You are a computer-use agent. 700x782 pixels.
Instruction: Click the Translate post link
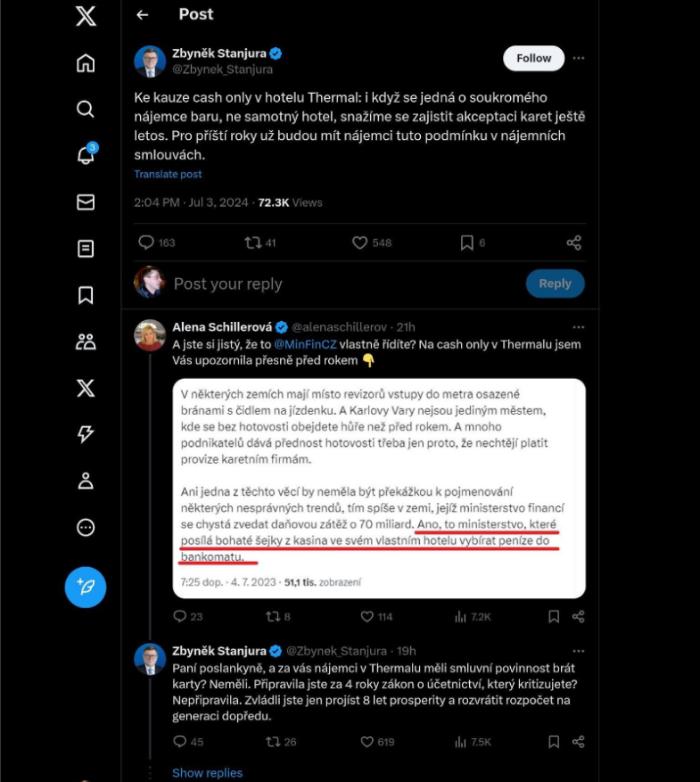[168, 174]
